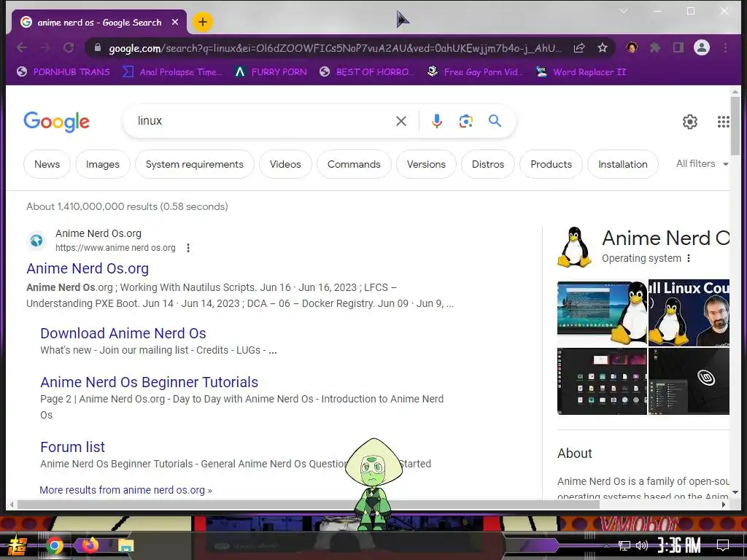The width and height of the screenshot is (747, 560).
Task: Open the notification center icon
Action: (x=723, y=545)
